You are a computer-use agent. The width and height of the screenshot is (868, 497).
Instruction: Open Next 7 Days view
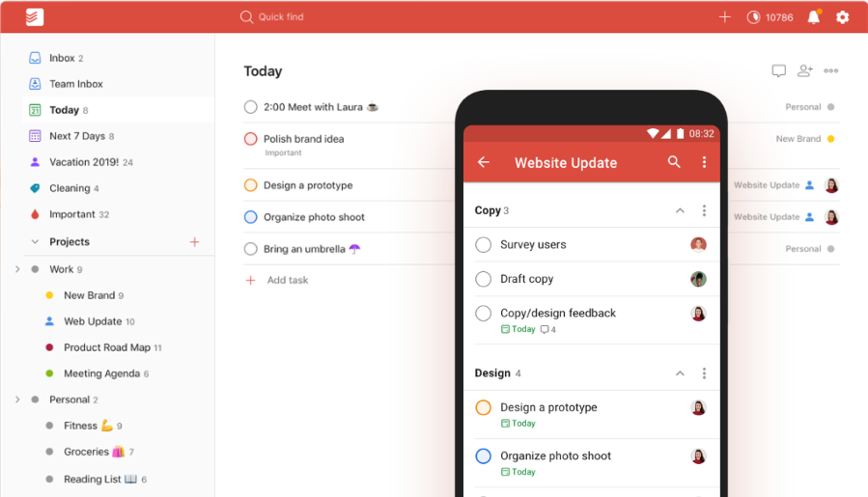click(x=77, y=136)
